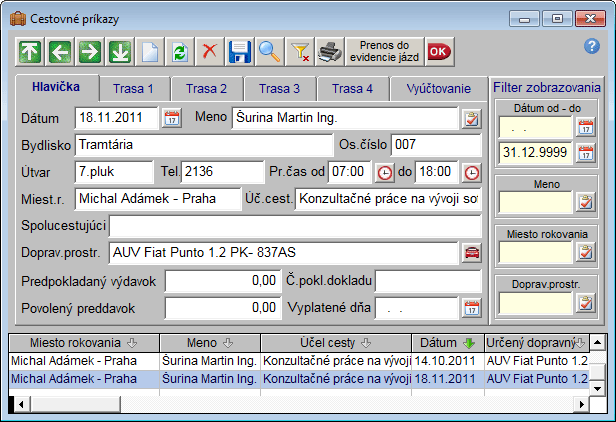Open clock picker for Pr.čas od 07:00
The width and height of the screenshot is (616, 422).
coord(384,172)
